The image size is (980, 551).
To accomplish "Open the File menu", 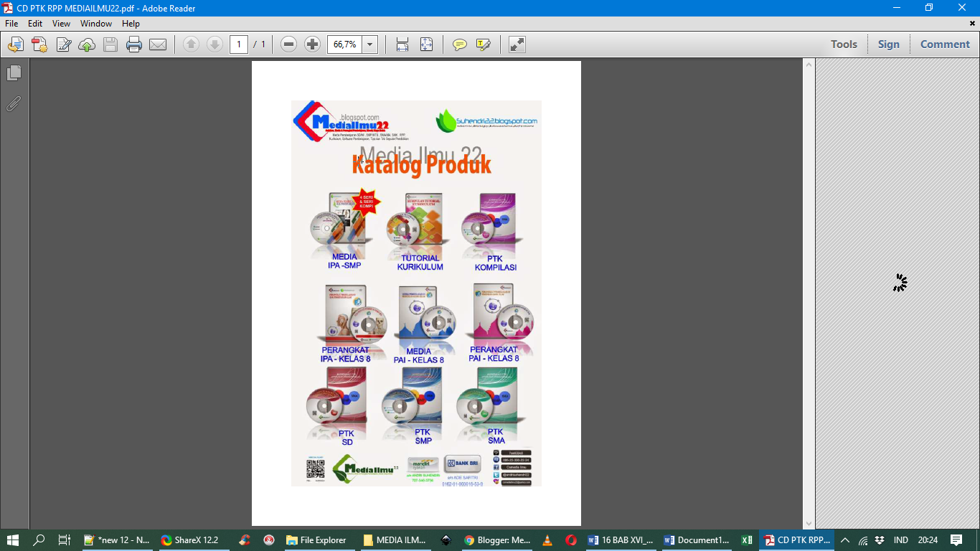I will [11, 24].
